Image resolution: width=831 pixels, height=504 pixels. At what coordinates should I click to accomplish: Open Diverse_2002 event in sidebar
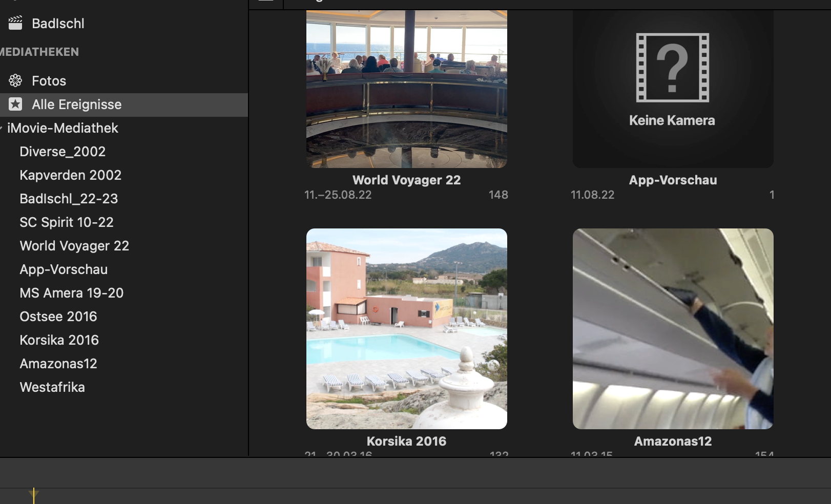click(63, 152)
